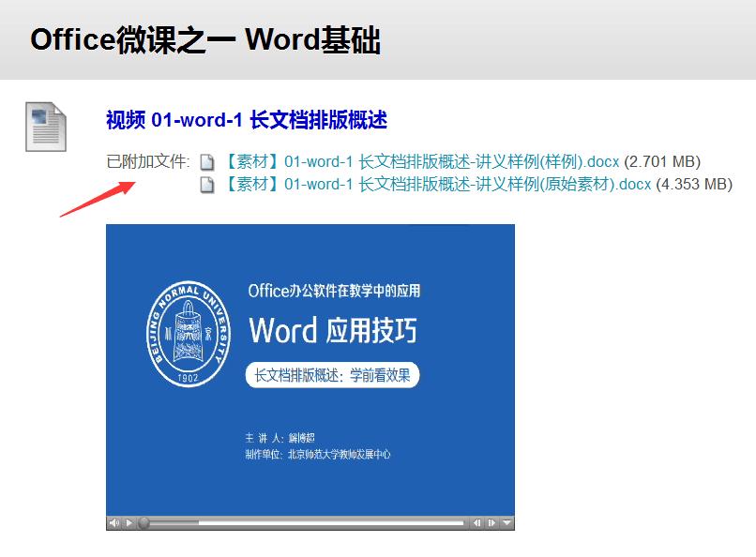Open the 视频 01-word-1 长文档排版概述 title link
Screen dimensions: 756x557
tap(247, 119)
